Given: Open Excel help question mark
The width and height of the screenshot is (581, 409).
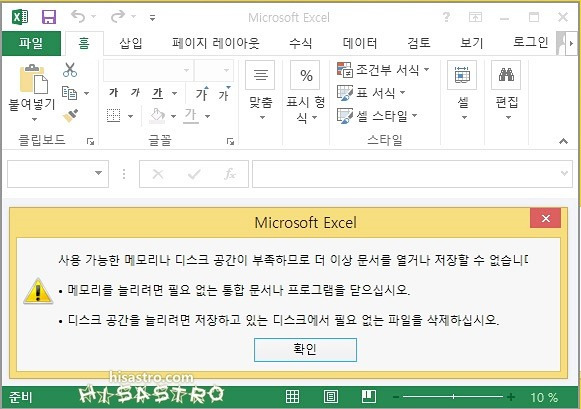Looking at the screenshot, I should pos(446,17).
